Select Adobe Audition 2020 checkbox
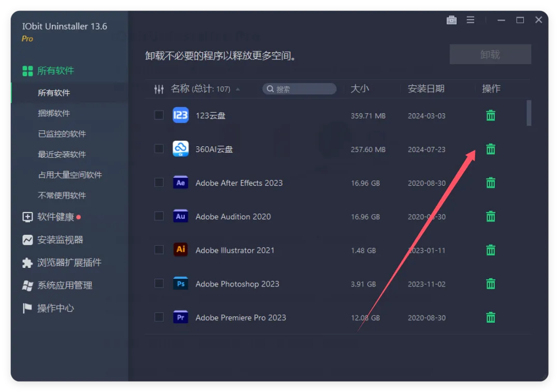The height and width of the screenshot is (392, 559). [x=159, y=216]
